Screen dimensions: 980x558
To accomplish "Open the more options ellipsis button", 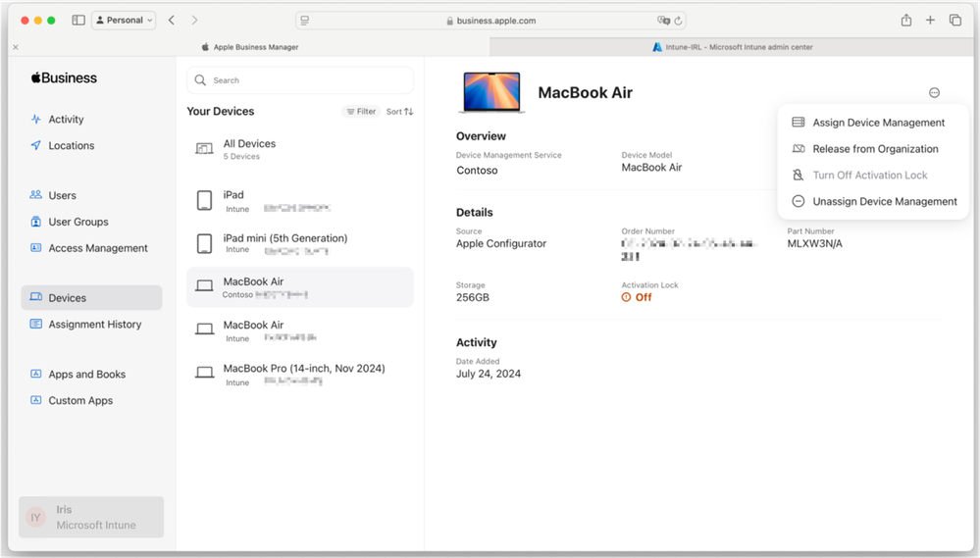I will (934, 92).
